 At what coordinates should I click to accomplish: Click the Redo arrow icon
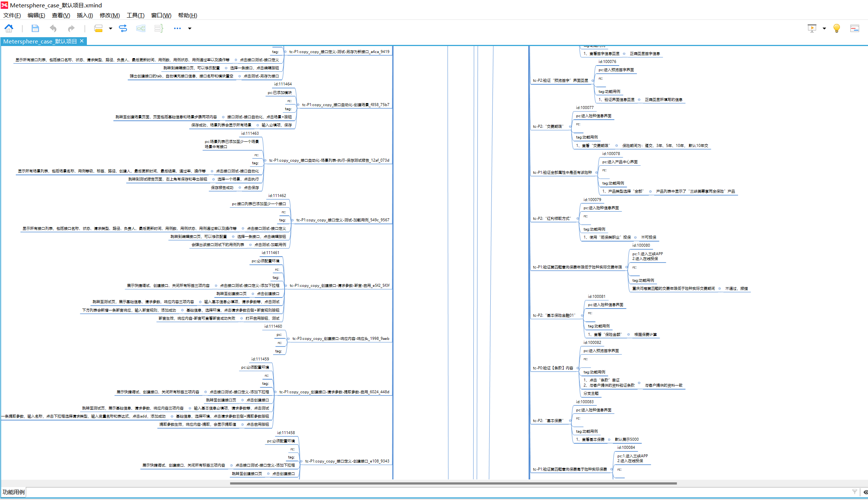tap(71, 28)
